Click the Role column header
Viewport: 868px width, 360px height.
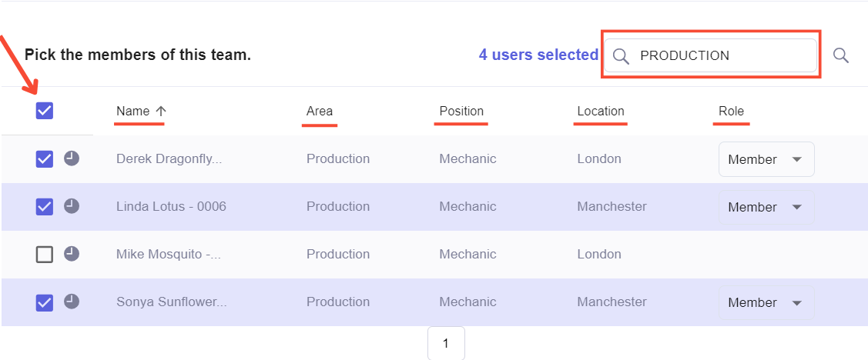tap(731, 111)
